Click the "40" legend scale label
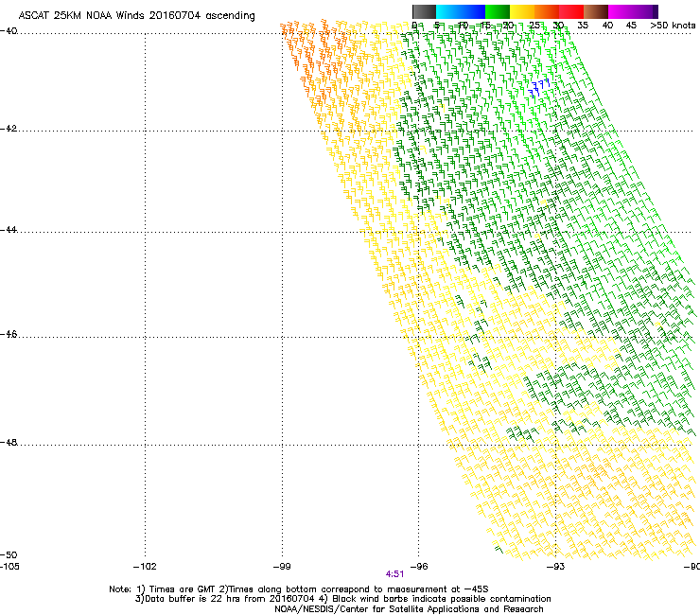 pos(607,26)
